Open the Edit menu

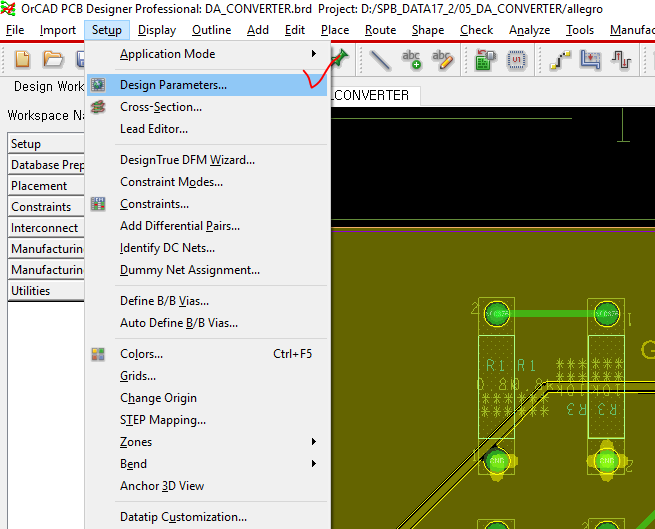(x=295, y=30)
